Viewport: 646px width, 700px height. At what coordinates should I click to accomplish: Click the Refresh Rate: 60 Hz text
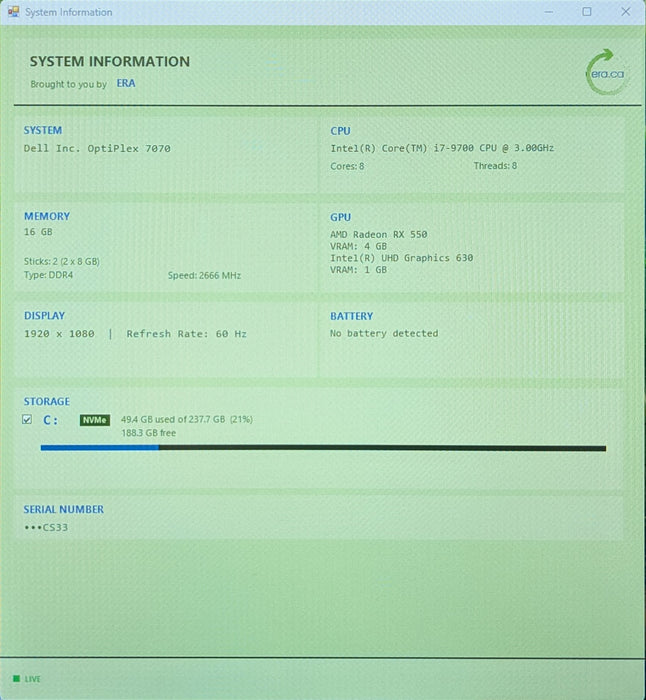(187, 333)
